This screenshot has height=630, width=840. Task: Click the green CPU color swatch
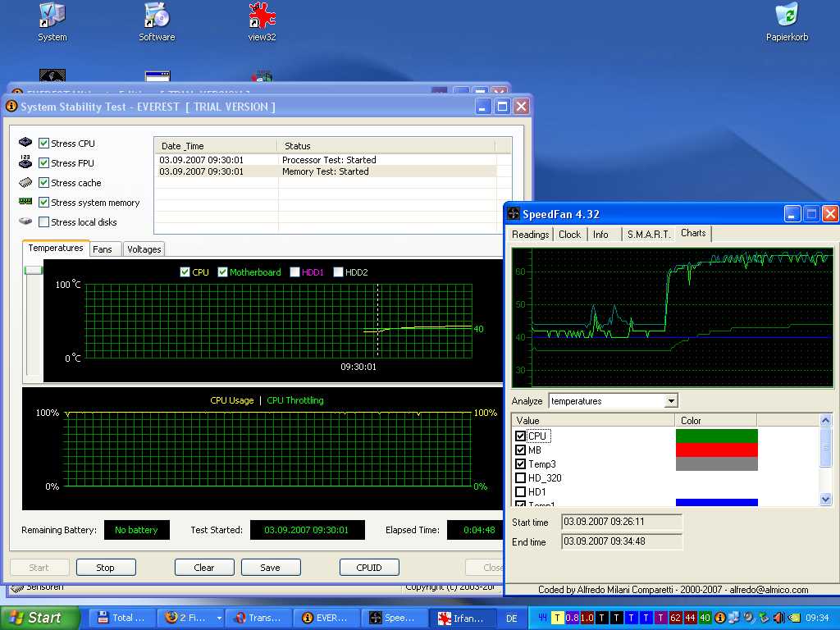pos(717,436)
